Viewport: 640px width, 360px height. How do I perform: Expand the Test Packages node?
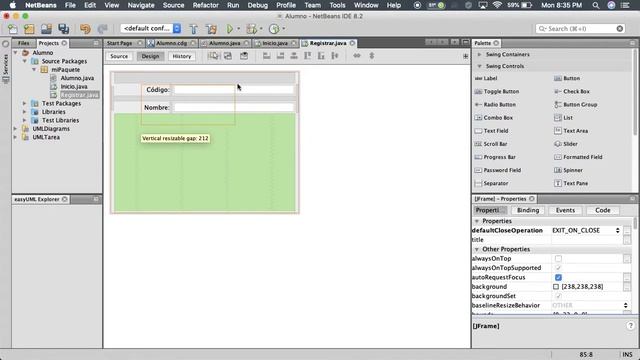(x=24, y=104)
